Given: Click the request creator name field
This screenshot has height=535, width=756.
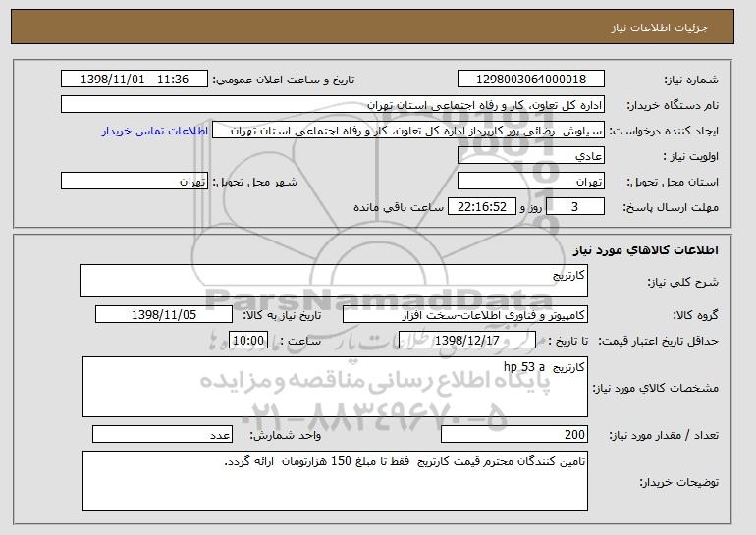Looking at the screenshot, I should (x=408, y=131).
